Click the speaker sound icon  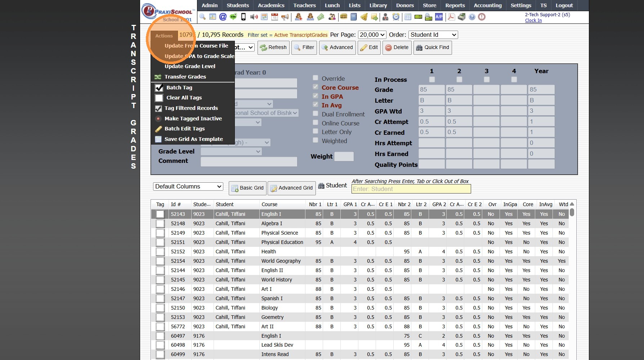click(x=254, y=17)
